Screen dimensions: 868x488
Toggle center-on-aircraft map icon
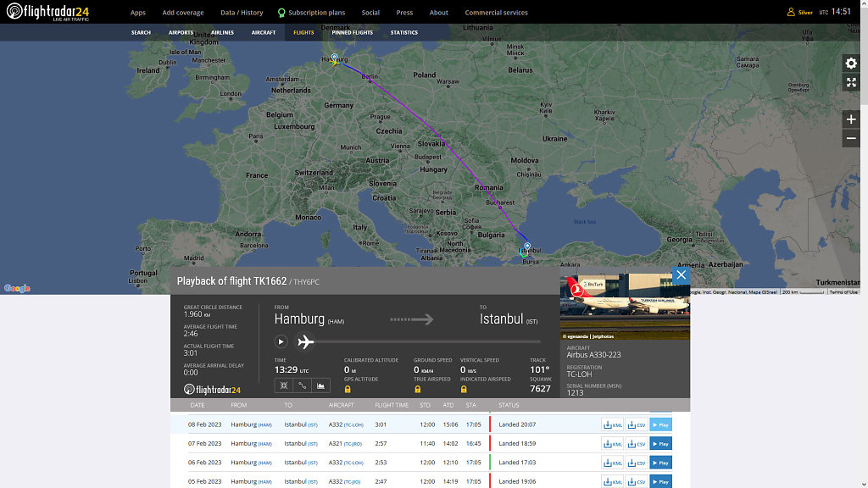284,385
